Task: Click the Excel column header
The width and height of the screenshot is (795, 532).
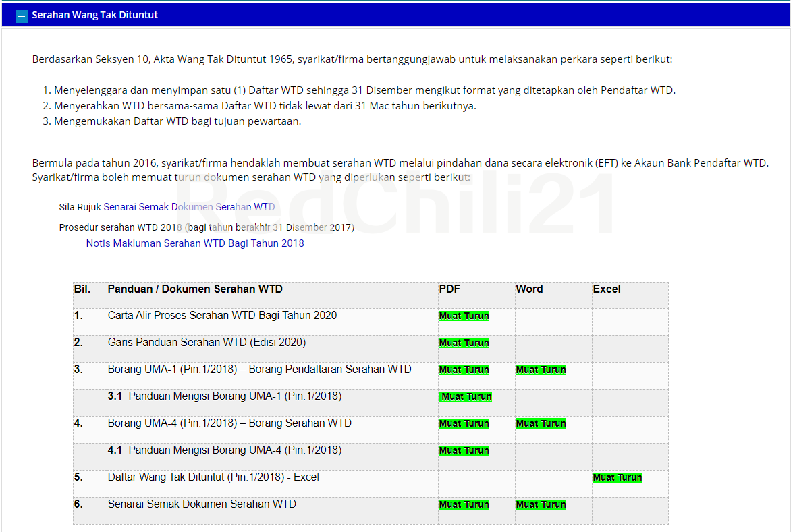Action: (607, 289)
